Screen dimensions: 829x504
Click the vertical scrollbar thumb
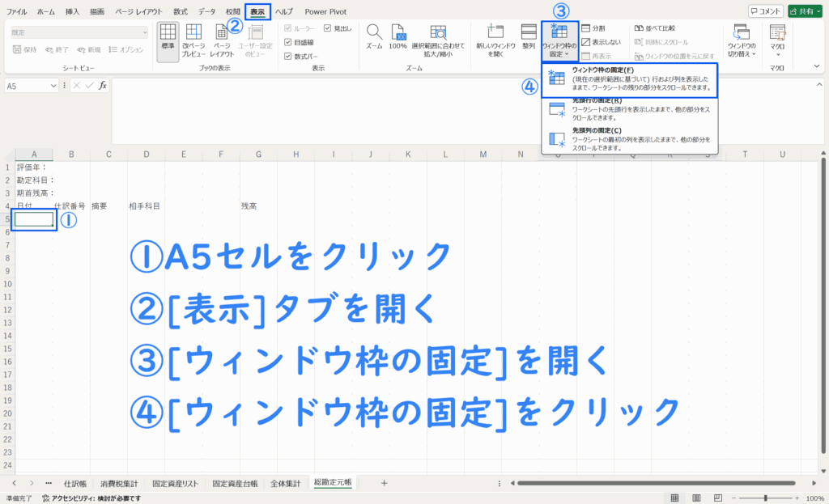[823, 305]
